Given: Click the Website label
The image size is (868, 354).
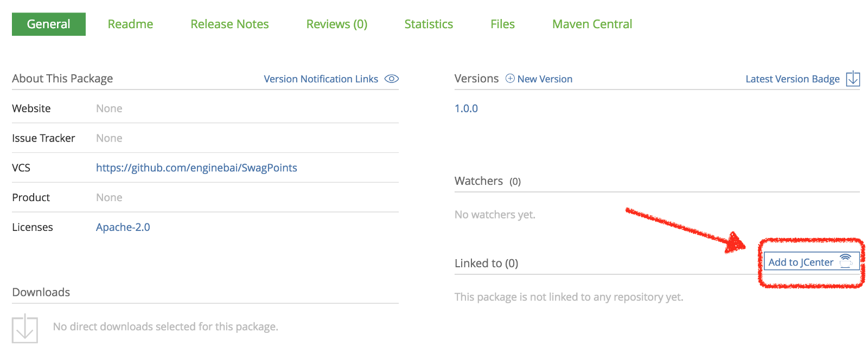Looking at the screenshot, I should pyautogui.click(x=31, y=108).
